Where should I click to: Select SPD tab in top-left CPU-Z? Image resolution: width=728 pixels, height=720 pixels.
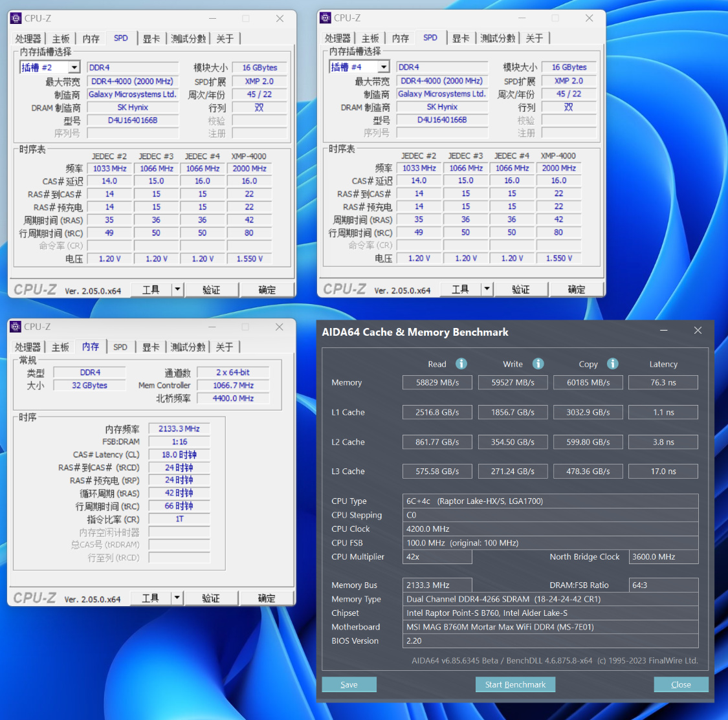121,38
